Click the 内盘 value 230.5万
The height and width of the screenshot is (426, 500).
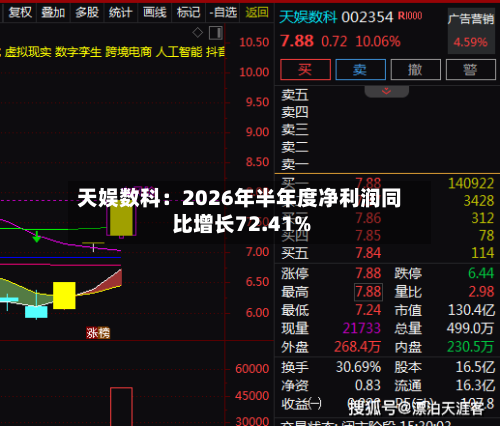[470, 347]
